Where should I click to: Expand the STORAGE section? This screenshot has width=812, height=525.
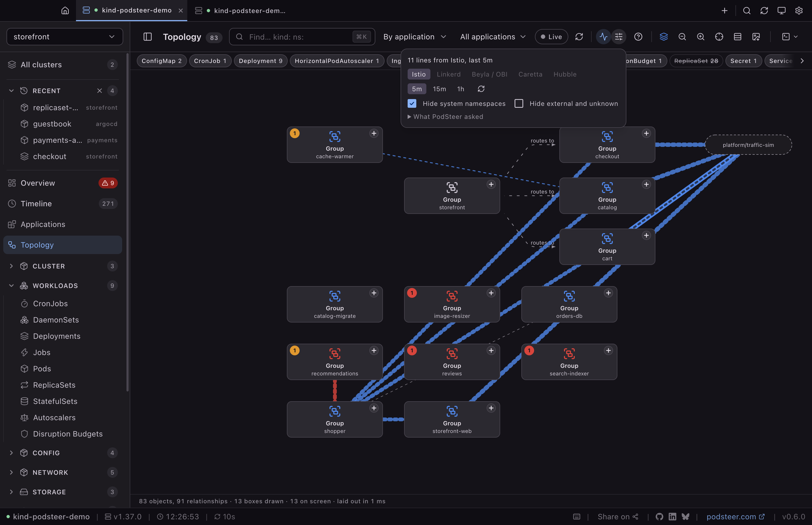[x=11, y=492]
